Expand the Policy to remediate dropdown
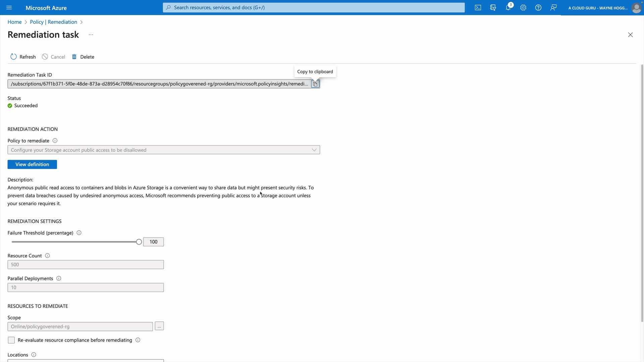644x362 pixels. coord(314,150)
